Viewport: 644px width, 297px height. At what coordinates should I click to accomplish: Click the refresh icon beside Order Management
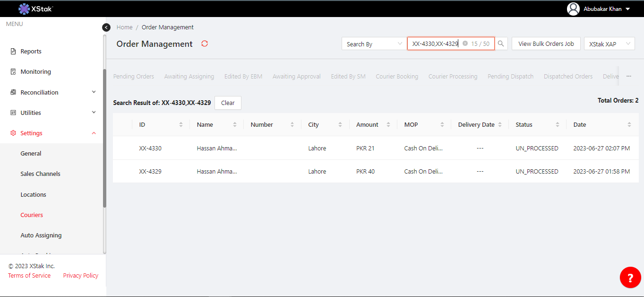(x=205, y=44)
